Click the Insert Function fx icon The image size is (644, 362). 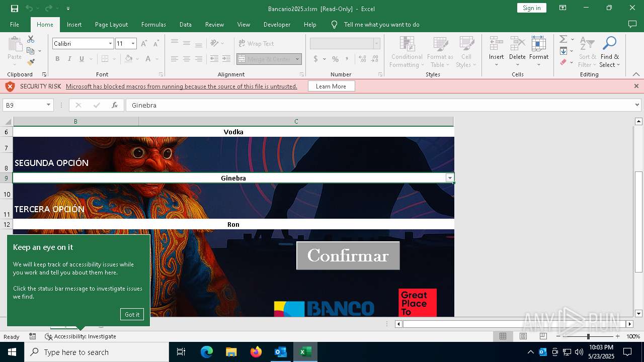point(115,105)
